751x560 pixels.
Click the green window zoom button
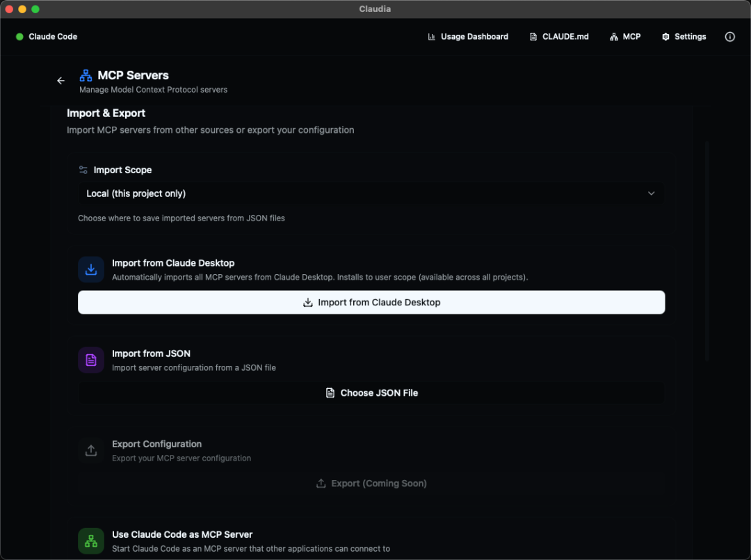pyautogui.click(x=35, y=9)
